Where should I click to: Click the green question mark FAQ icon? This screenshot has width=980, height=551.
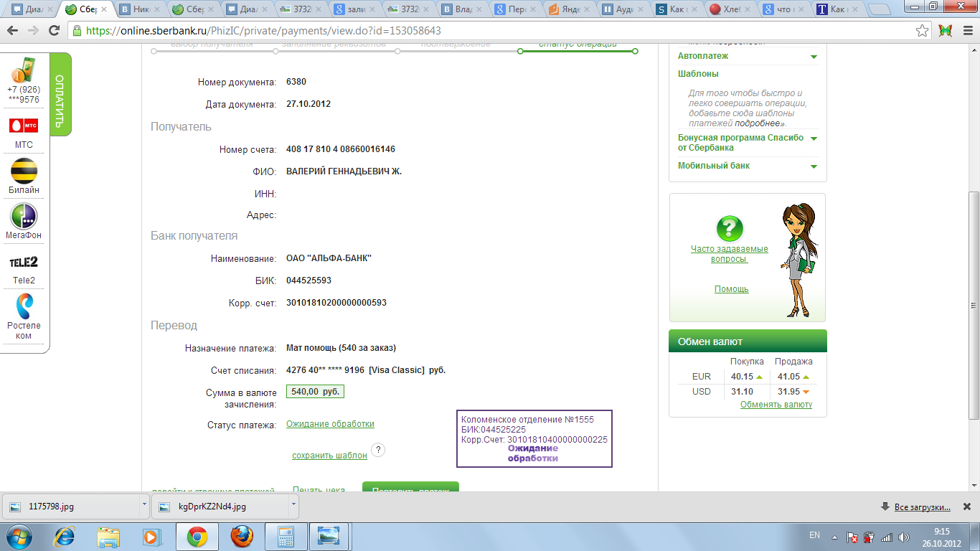(x=730, y=229)
